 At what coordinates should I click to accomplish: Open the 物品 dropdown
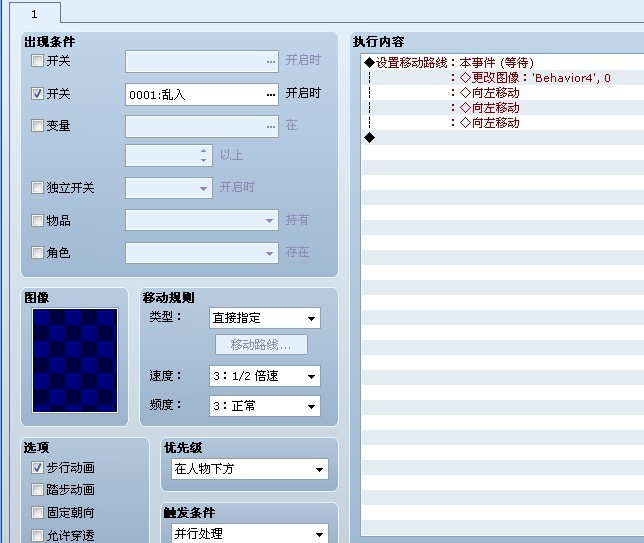202,220
